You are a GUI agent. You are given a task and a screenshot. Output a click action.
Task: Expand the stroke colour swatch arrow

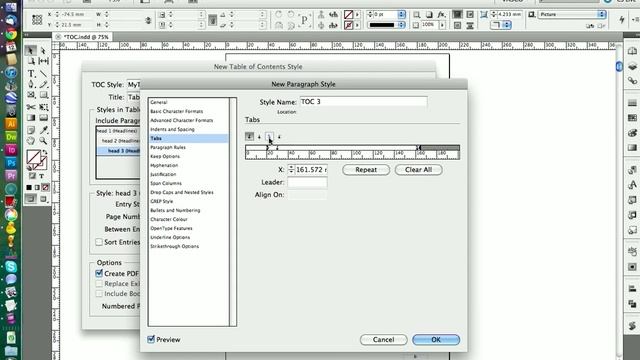click(x=358, y=25)
